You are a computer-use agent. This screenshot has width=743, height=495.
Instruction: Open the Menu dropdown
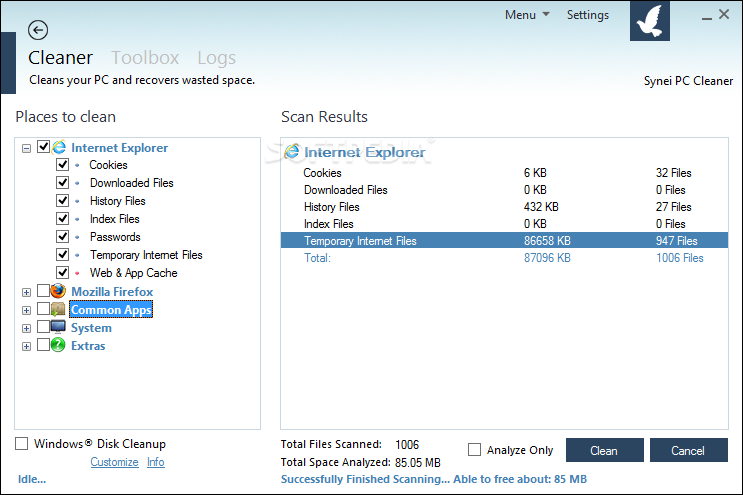(x=527, y=15)
